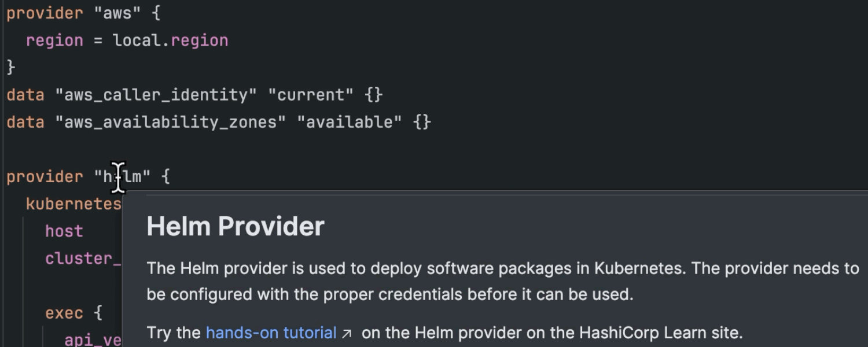Click the partially hidden cluster_ attribute

(x=83, y=258)
